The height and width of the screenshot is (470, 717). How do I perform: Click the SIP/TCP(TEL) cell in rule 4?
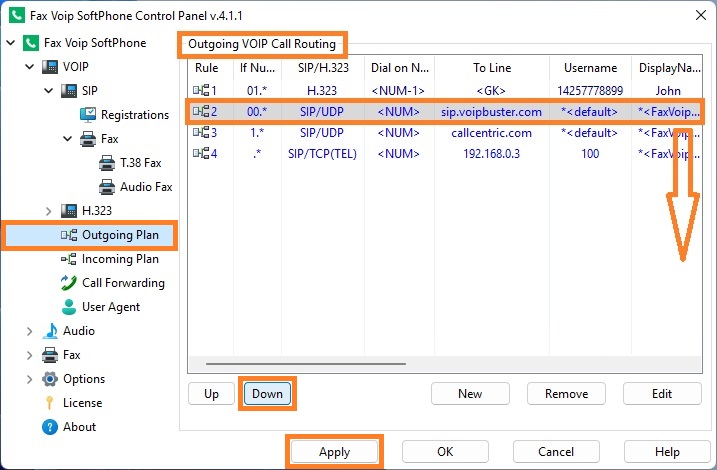coord(322,154)
